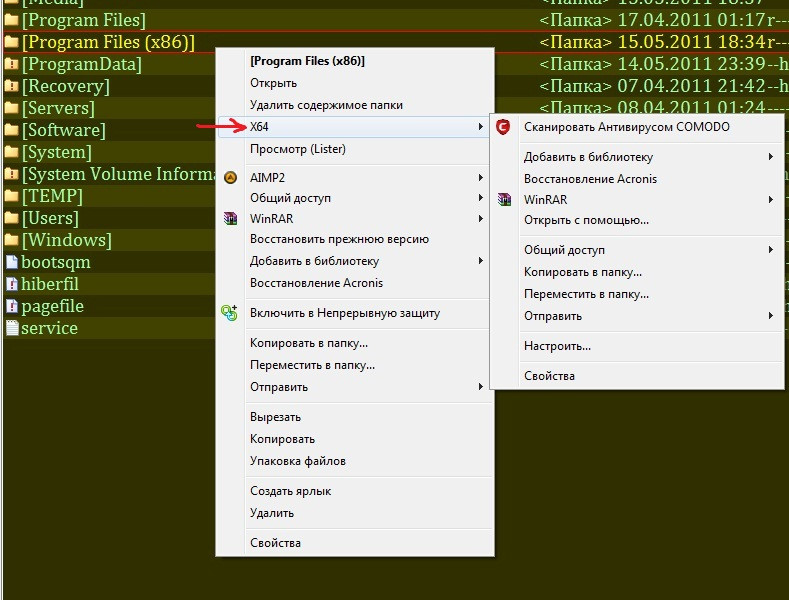Viewport: 789px width, 600px height.
Task: Choose Просмотр (Lister) entry
Action: (x=297, y=149)
